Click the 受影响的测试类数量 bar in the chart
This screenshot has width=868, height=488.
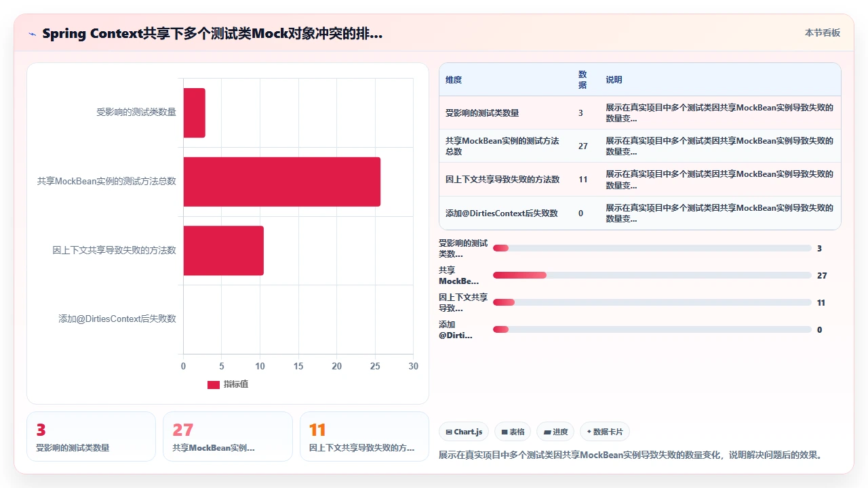(194, 113)
